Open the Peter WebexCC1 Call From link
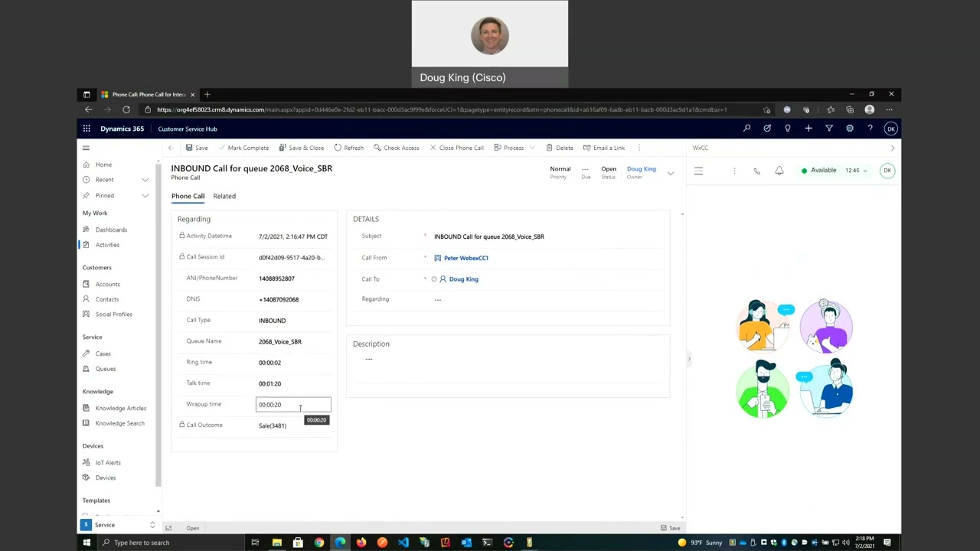980x551 pixels. point(465,258)
